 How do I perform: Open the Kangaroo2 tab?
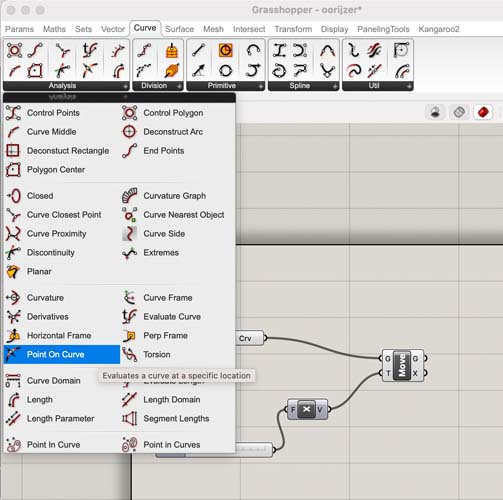click(x=439, y=29)
